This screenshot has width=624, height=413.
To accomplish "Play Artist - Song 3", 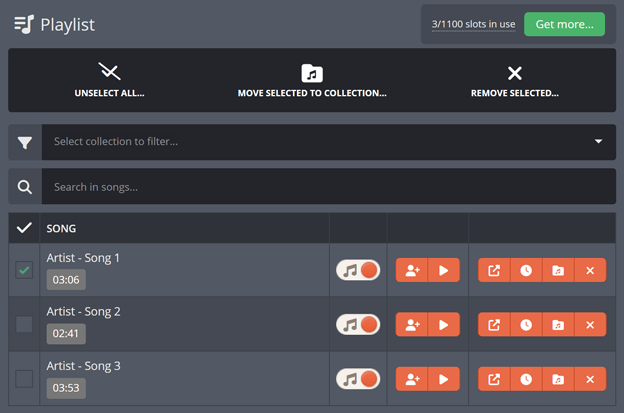I will [x=444, y=379].
